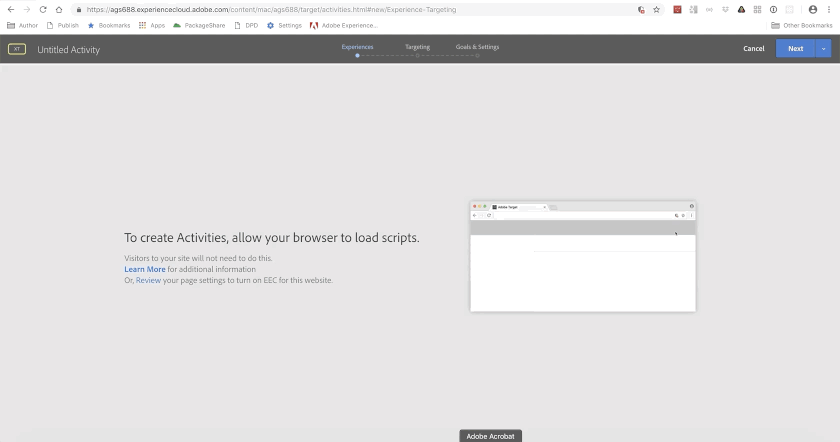Open the Review page settings link
The image size is (840, 442).
(x=148, y=280)
